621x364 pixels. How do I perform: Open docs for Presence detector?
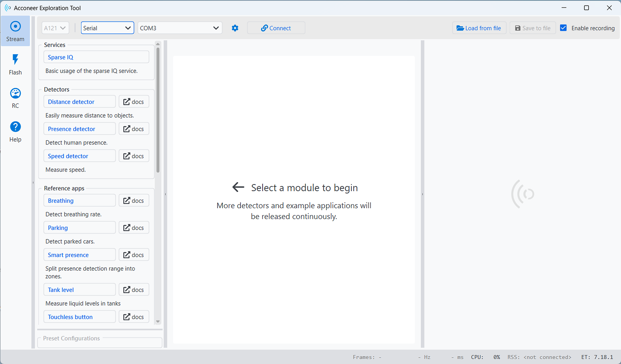134,129
